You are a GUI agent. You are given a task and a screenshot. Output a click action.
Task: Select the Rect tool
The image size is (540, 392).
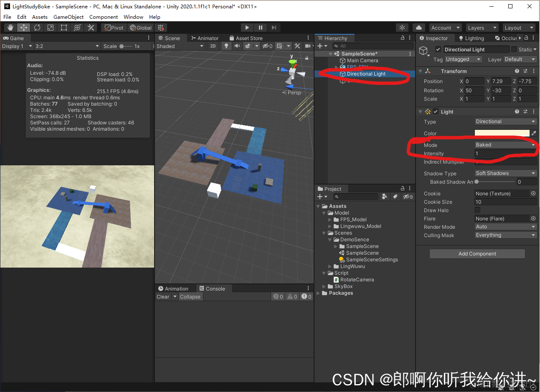[x=64, y=28]
